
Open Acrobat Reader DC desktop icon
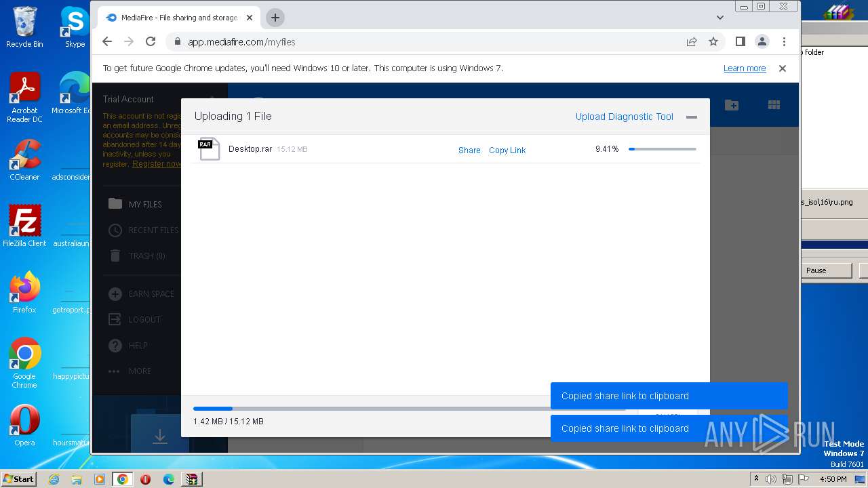tap(24, 98)
